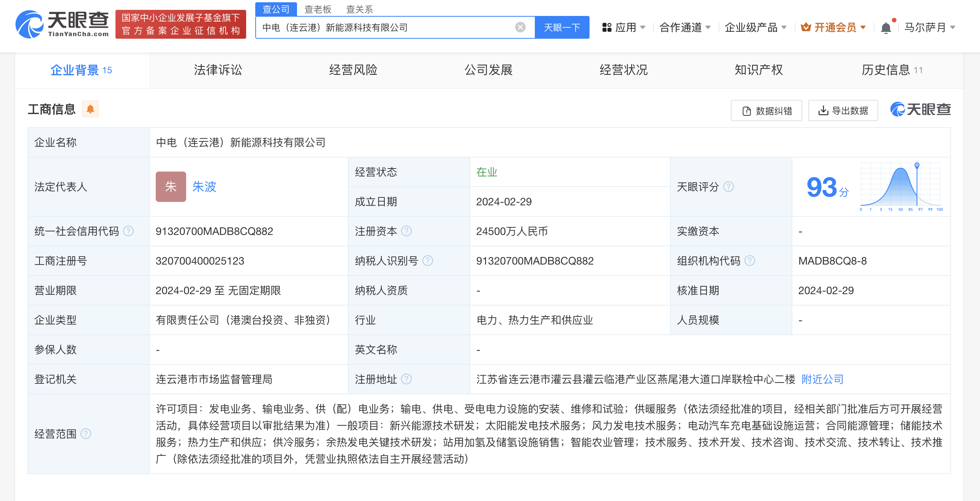
Task: Switch to the 查老板 tab
Action: coord(318,9)
